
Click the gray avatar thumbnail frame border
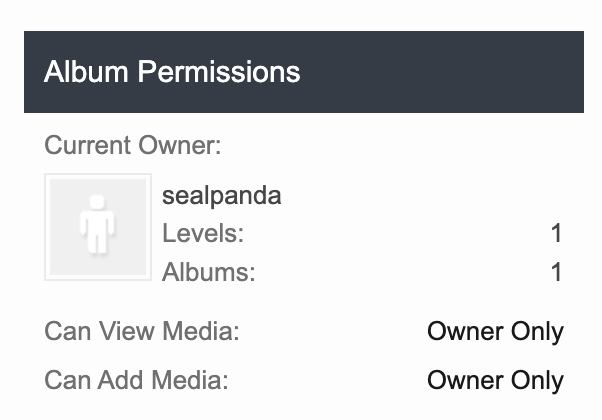tap(47, 227)
